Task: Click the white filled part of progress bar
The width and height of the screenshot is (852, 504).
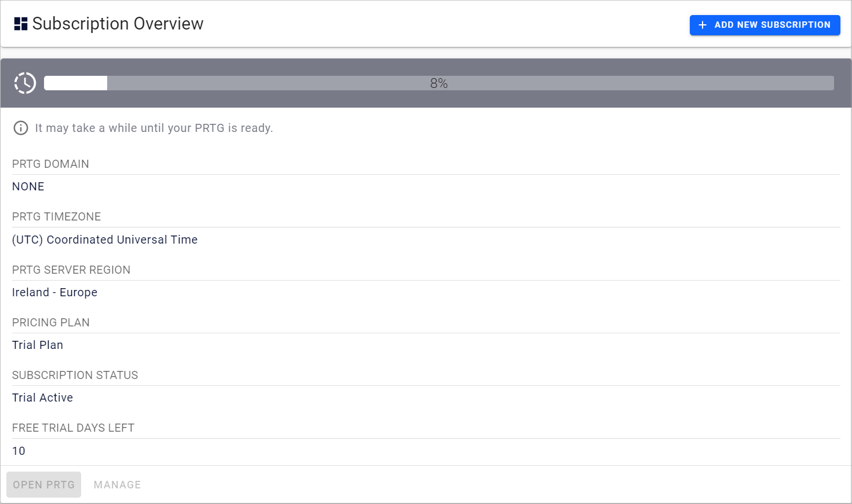Action: [x=75, y=83]
